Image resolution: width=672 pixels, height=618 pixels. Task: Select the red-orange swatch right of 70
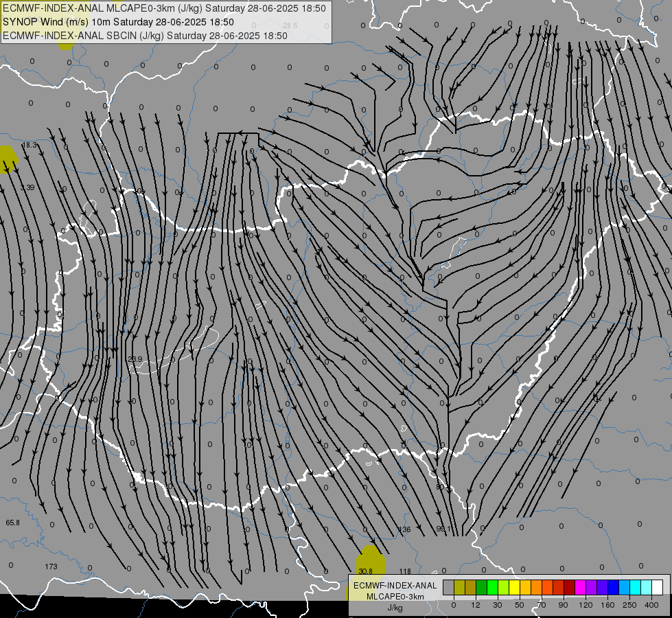547,587
